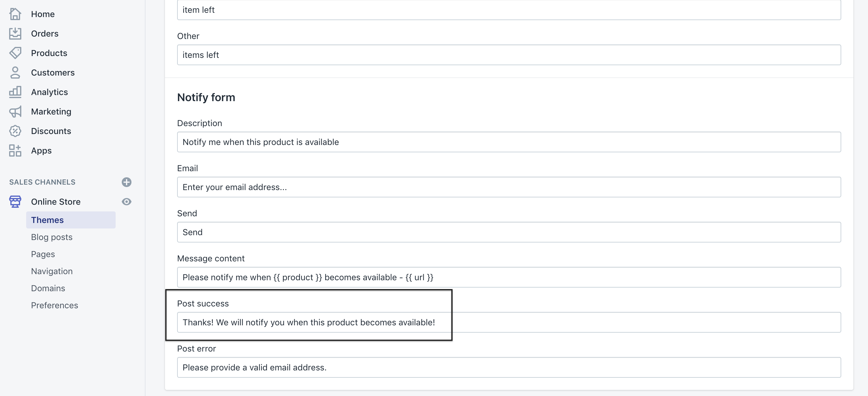Click the Post success text field
Viewport: 868px width, 396px height.
click(x=509, y=323)
